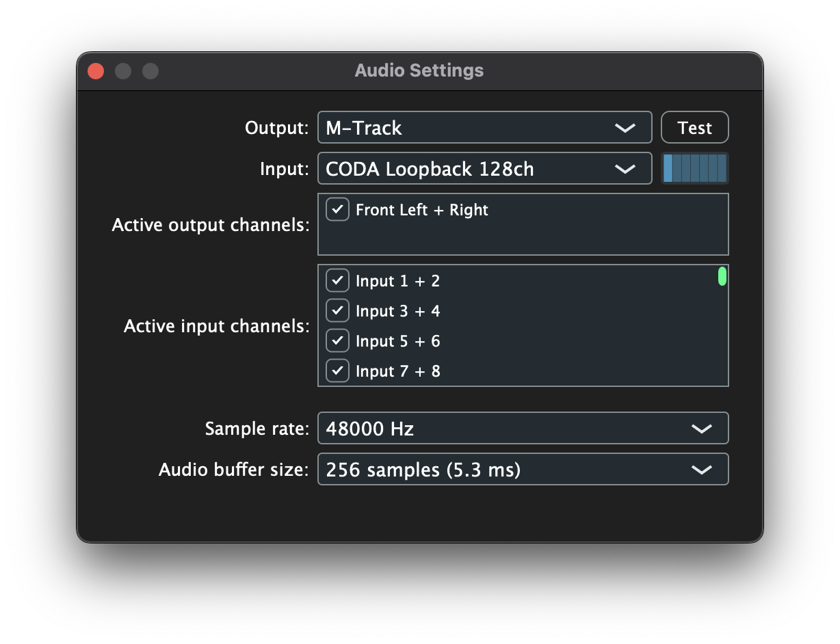Viewport: 840px width, 644px height.
Task: Click the Sample rate chevron arrow
Action: pos(702,428)
